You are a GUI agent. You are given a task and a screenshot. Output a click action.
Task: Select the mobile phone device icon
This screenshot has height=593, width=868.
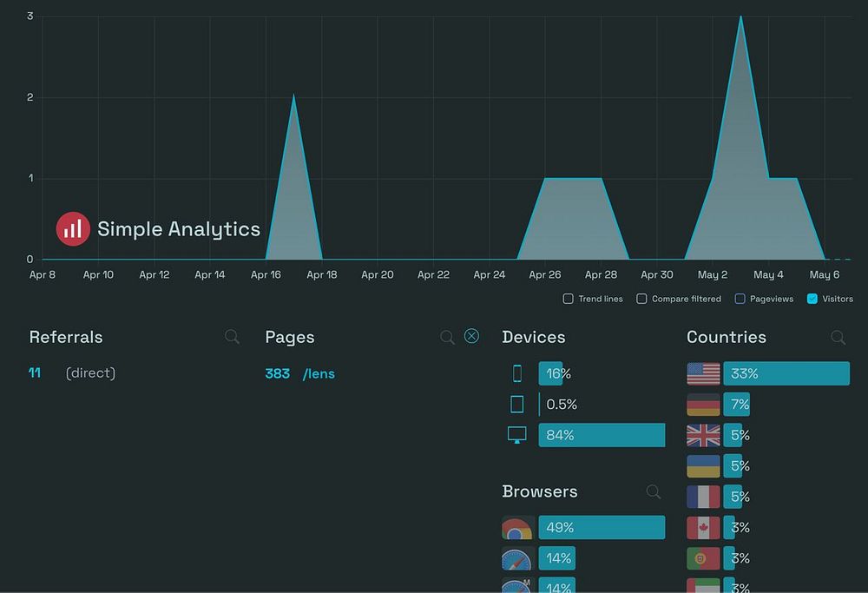(517, 373)
